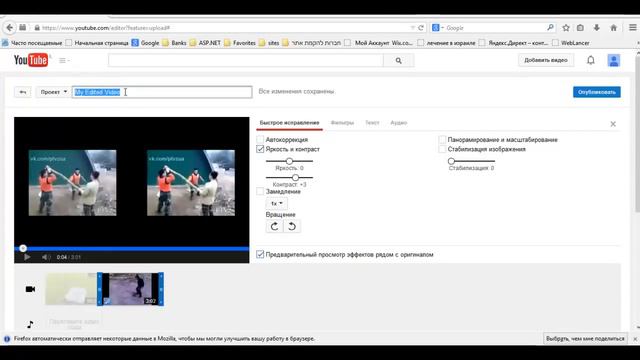640x360 pixels.
Task: Click the Опубликовать button
Action: (x=597, y=92)
